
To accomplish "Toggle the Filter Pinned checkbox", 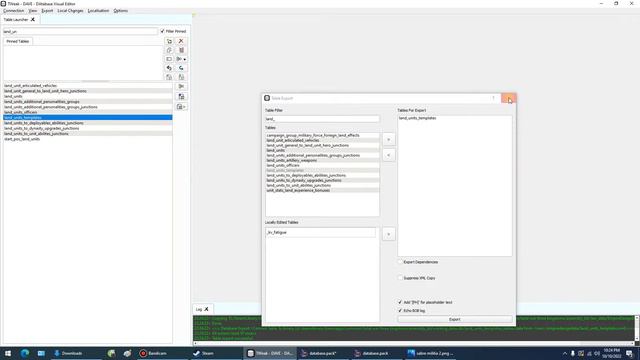I will [162, 31].
